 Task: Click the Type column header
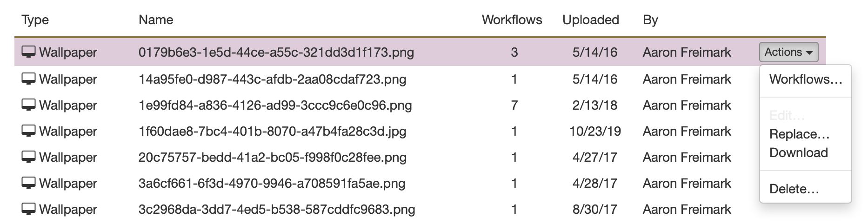[x=35, y=20]
